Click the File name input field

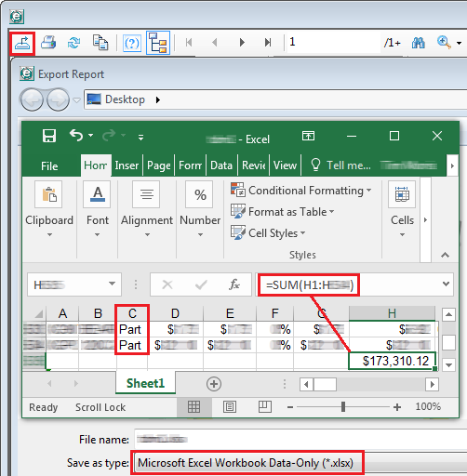coord(300,439)
